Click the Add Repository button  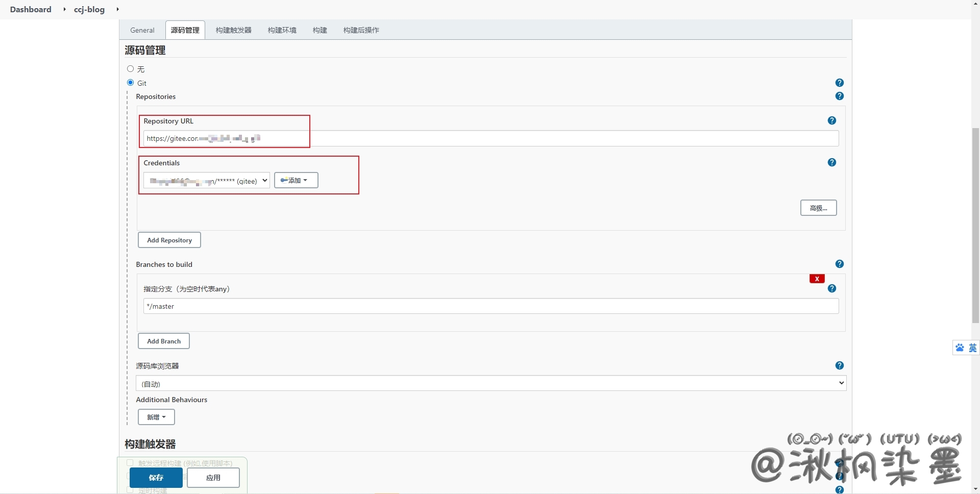[169, 240]
